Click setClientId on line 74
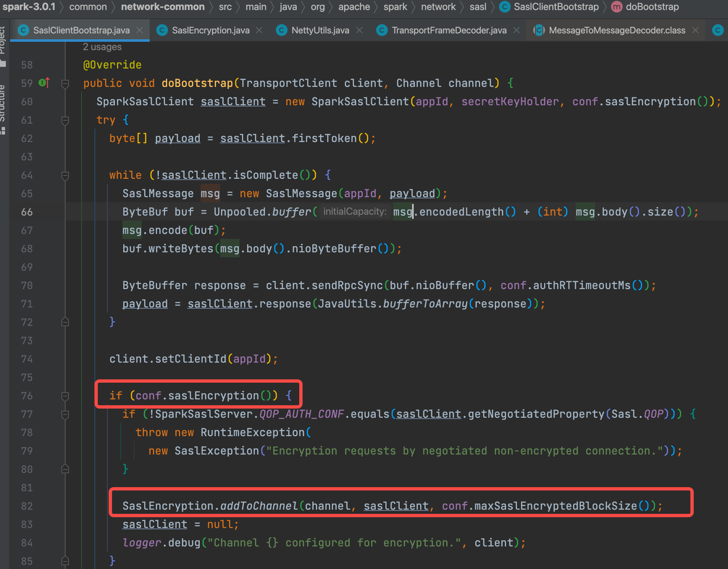 (x=191, y=359)
